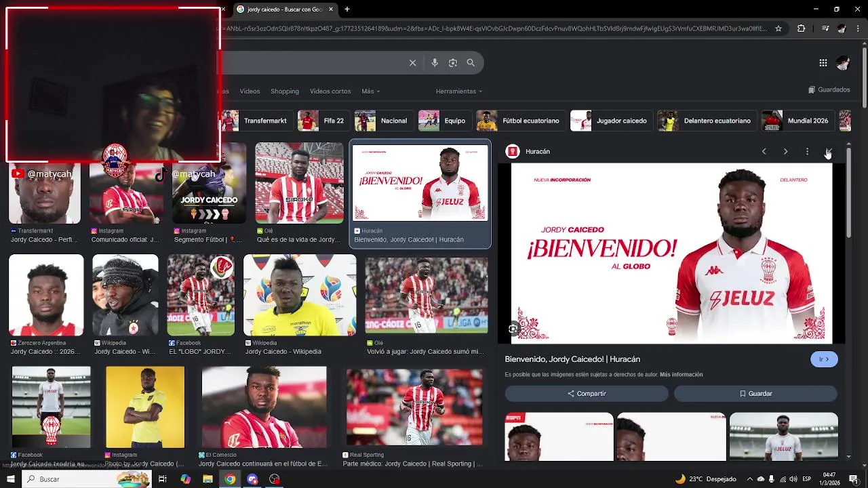868x488 pixels.
Task: Click the Chrome taskbar icon
Action: coord(230,479)
